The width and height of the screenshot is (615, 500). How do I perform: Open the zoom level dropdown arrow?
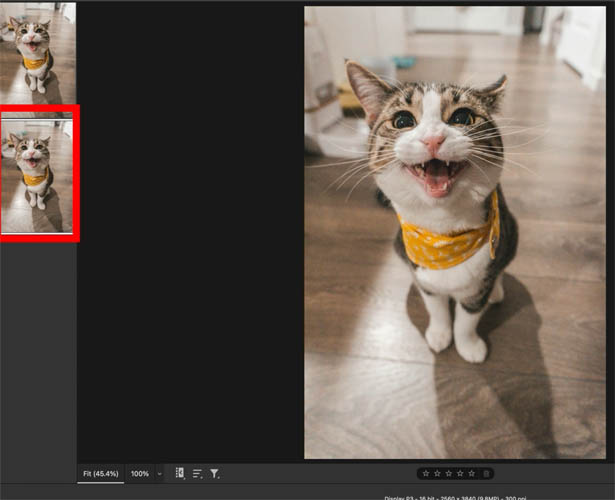[160, 474]
